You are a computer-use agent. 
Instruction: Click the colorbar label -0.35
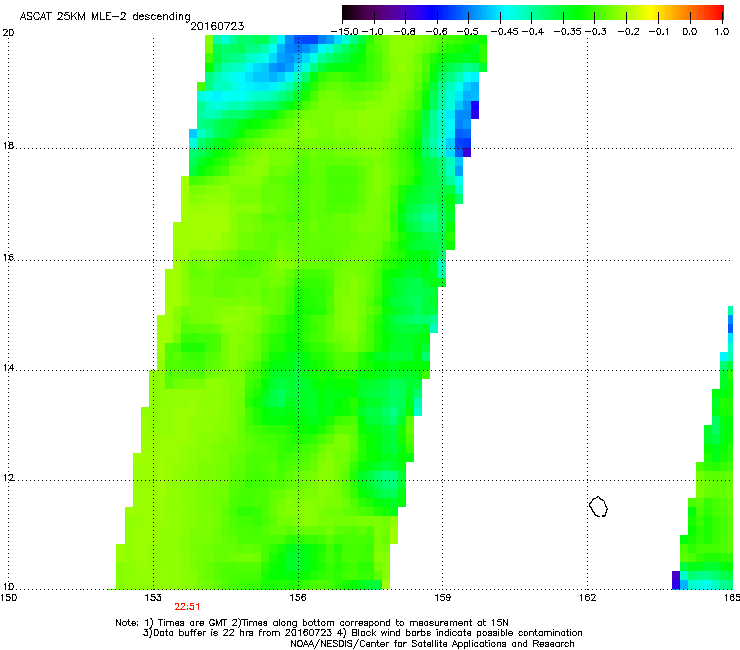pyautogui.click(x=568, y=32)
